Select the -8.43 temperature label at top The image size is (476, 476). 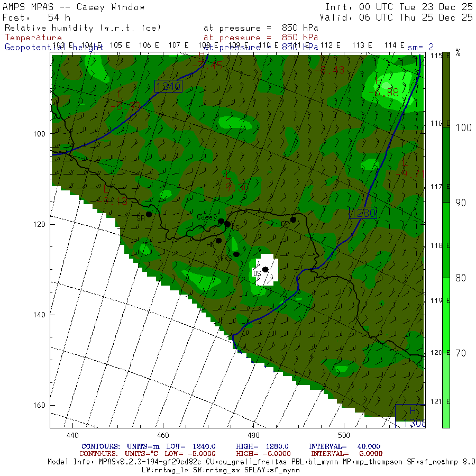tap(329, 70)
